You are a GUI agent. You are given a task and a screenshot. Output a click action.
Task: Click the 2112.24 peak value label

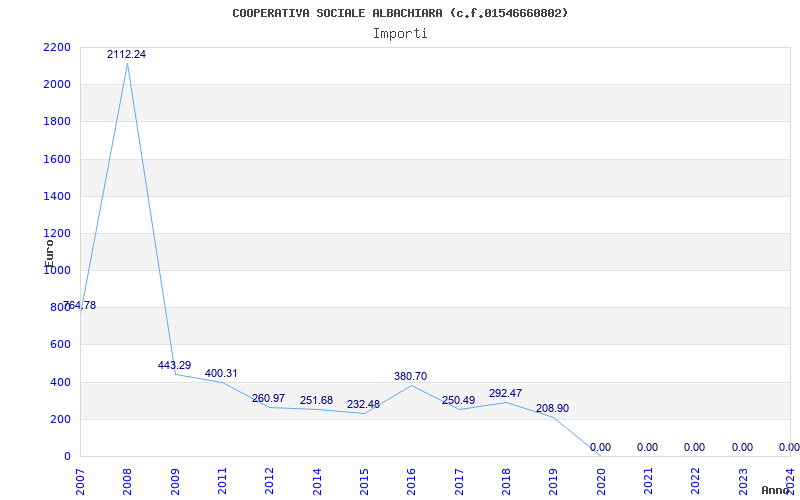click(x=126, y=54)
